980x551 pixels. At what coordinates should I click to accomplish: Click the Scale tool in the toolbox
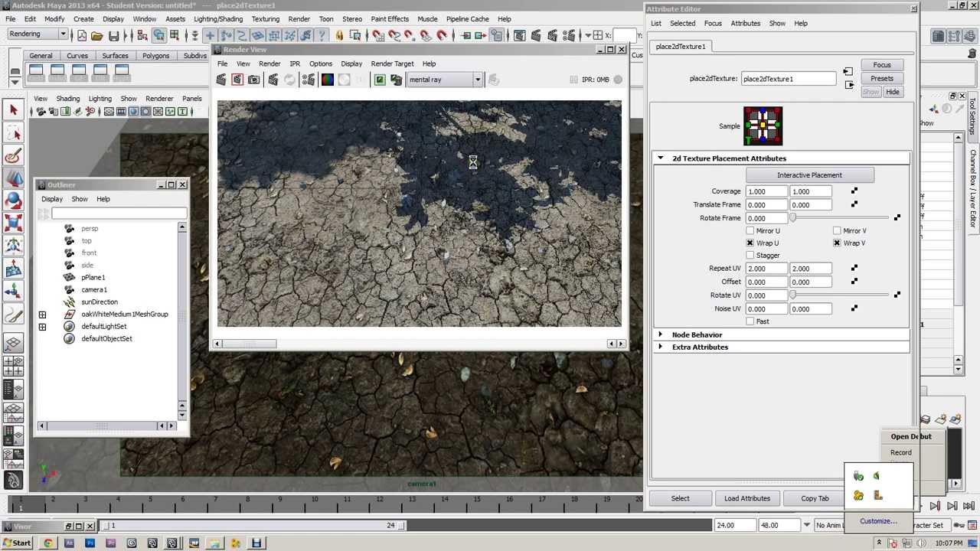(x=13, y=224)
